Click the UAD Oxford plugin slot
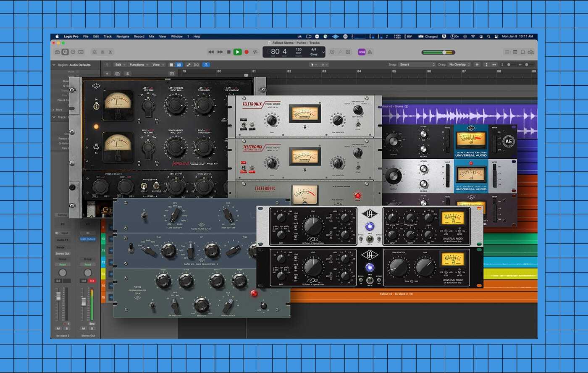This screenshot has height=373, width=588. 88,239
